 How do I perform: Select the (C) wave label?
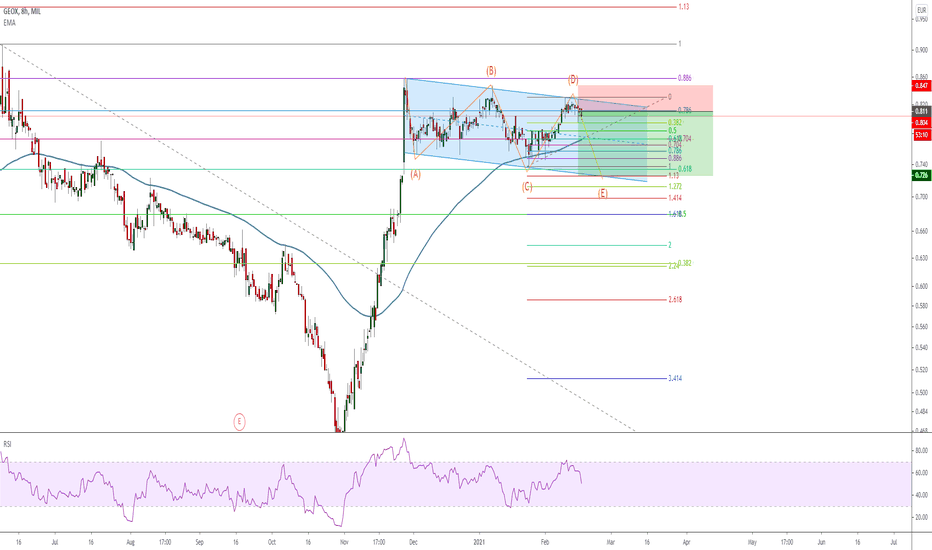527,187
